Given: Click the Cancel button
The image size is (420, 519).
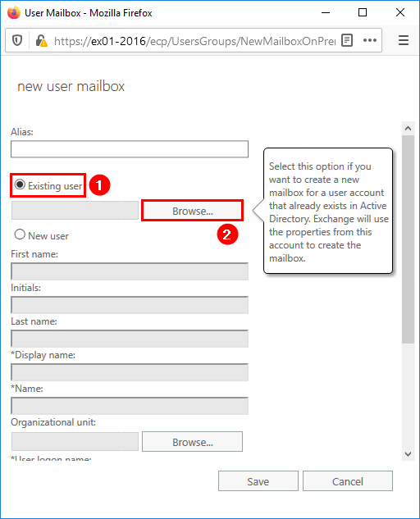Looking at the screenshot, I should (x=348, y=481).
